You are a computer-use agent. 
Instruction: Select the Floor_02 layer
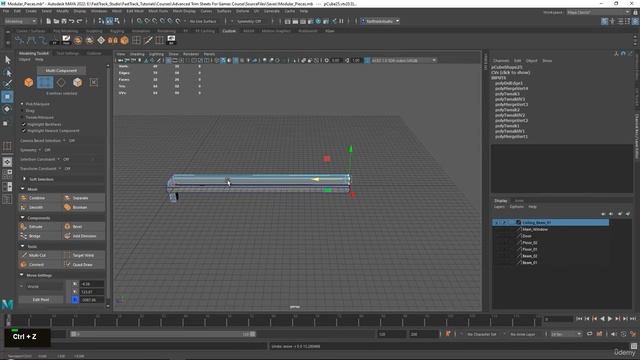tap(530, 243)
